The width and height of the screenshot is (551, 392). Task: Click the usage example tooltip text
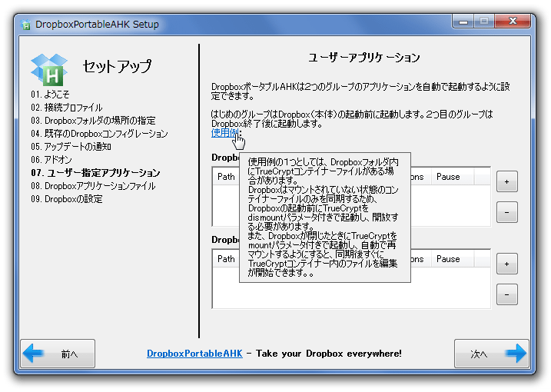pos(325,218)
